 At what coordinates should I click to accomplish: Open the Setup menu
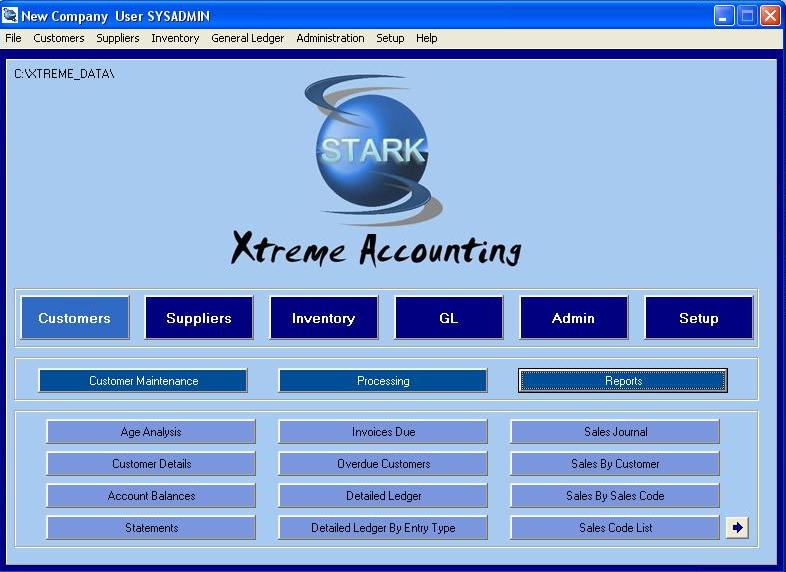390,38
